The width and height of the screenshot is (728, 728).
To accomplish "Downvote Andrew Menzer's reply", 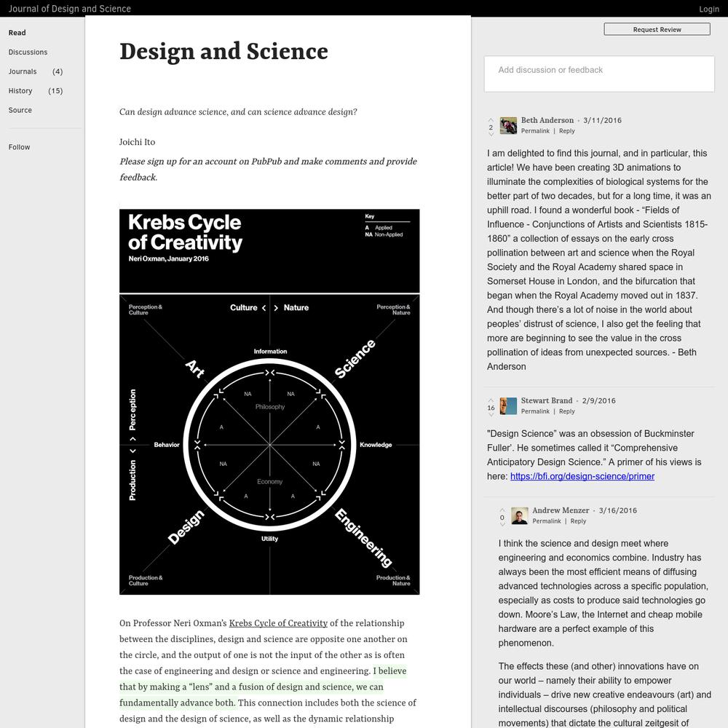I will coord(502,525).
